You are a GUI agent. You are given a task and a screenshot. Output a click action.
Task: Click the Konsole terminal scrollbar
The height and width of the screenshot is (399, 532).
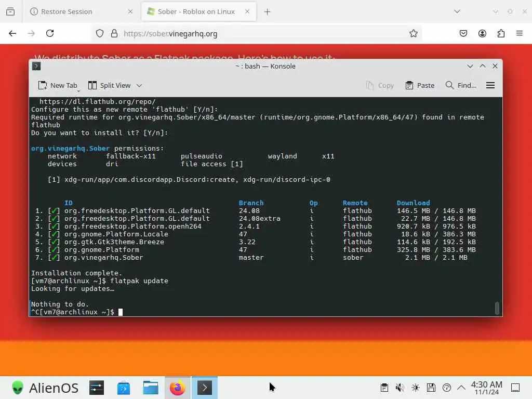coord(497,308)
